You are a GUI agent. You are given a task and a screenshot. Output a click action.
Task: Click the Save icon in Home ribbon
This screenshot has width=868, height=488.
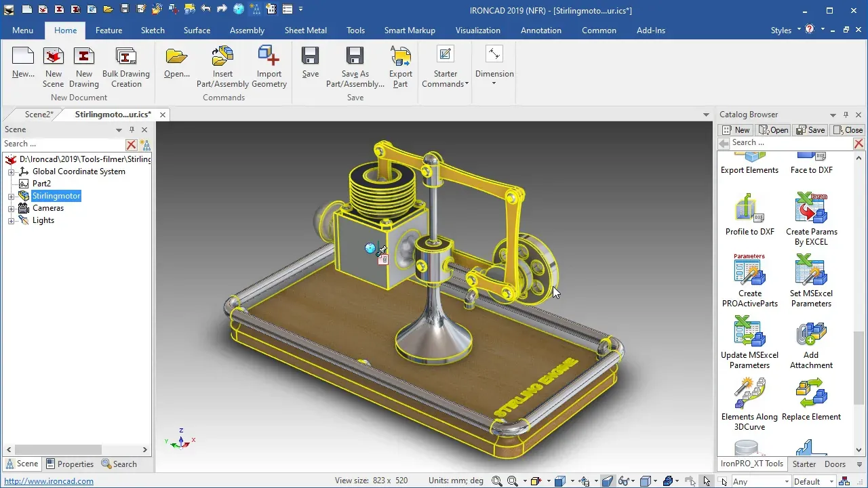point(311,56)
